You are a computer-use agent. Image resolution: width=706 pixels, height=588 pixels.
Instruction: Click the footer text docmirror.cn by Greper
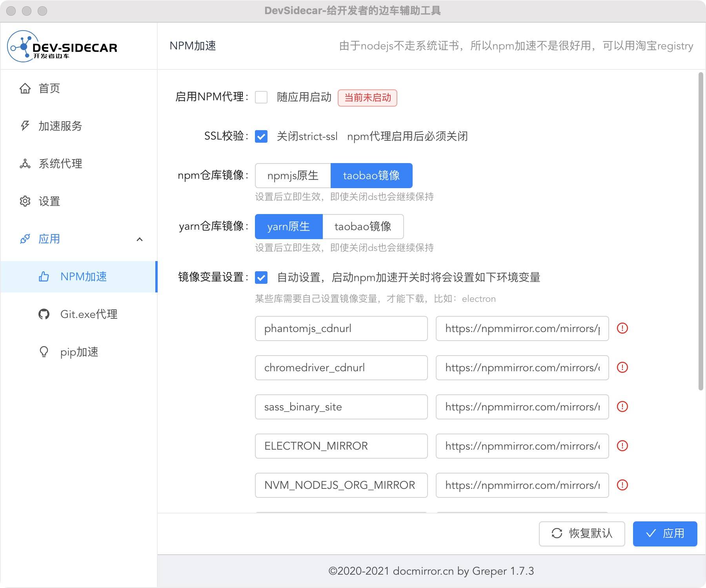pos(449,571)
